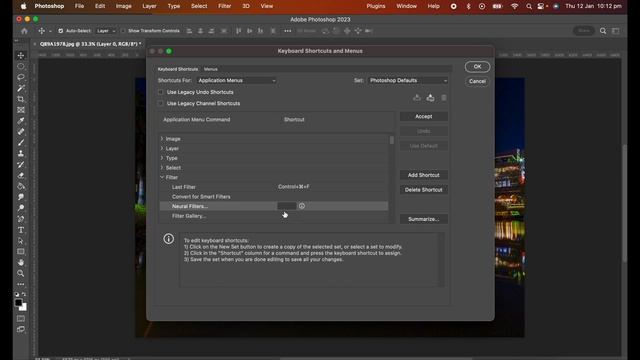
Task: Select the Lasso tool
Action: (21, 77)
